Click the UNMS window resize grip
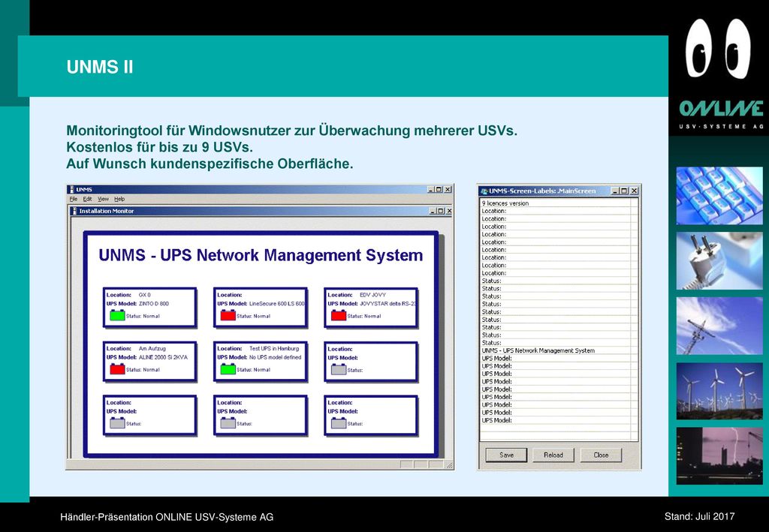Image resolution: width=769 pixels, height=532 pixels. click(x=449, y=465)
